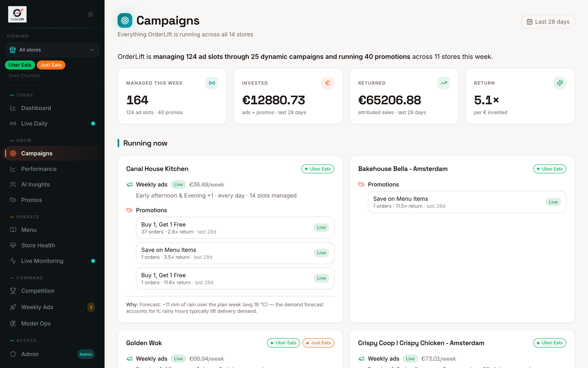Click the Dashboard bar chart icon
The width and height of the screenshot is (588, 368).
tap(13, 108)
